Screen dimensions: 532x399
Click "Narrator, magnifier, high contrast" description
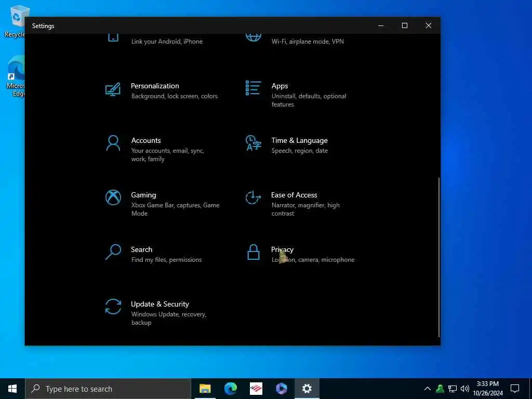coord(305,209)
